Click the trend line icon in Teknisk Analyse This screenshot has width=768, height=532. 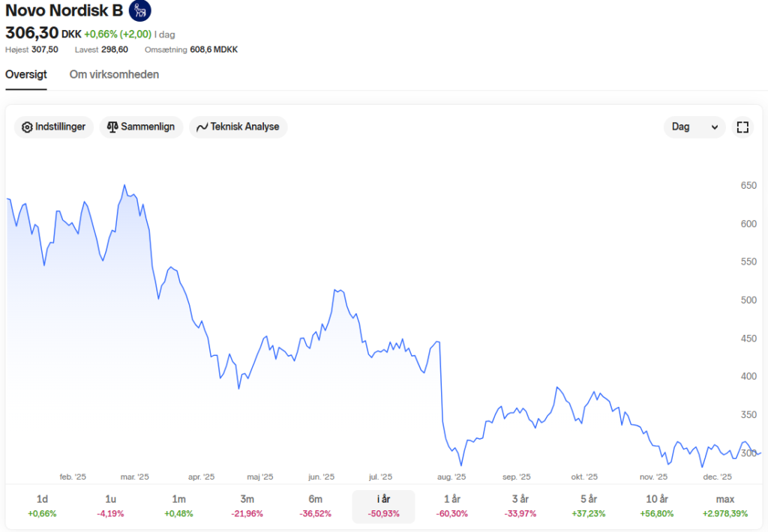pyautogui.click(x=202, y=127)
